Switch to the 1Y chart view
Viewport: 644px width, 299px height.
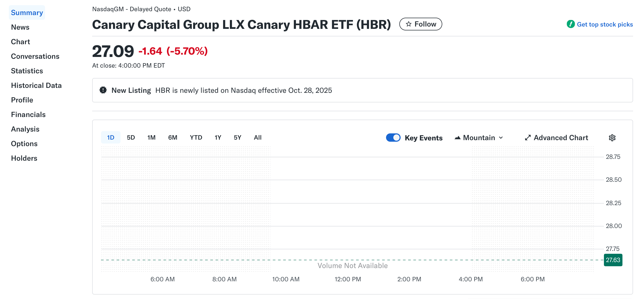pyautogui.click(x=218, y=138)
